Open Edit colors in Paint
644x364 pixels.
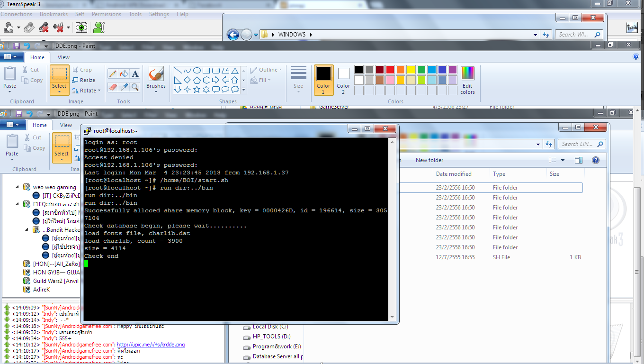467,80
